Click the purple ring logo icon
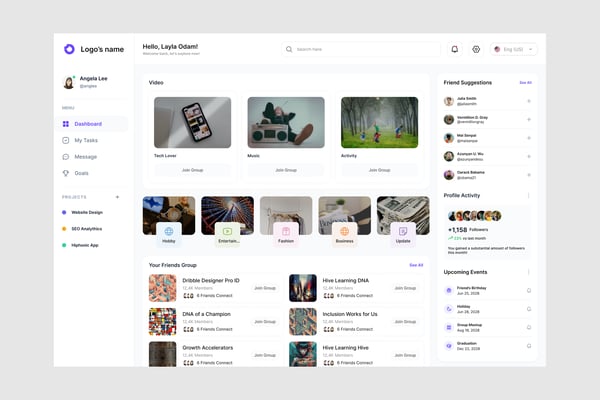600x400 pixels. coord(69,49)
